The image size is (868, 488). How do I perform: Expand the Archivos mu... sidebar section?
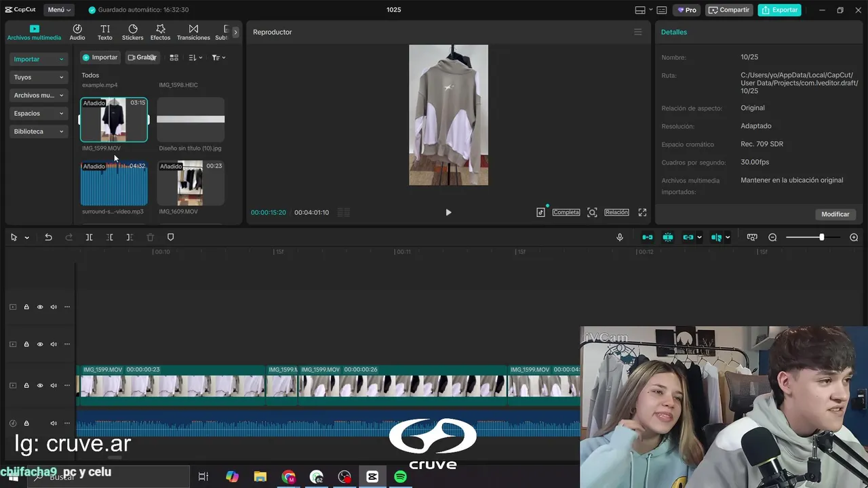39,96
